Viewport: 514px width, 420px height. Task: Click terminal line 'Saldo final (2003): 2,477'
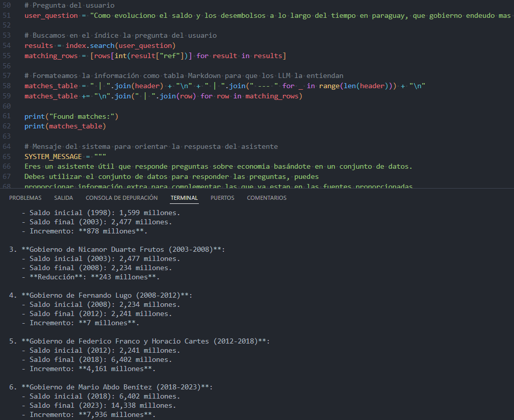pos(97,222)
